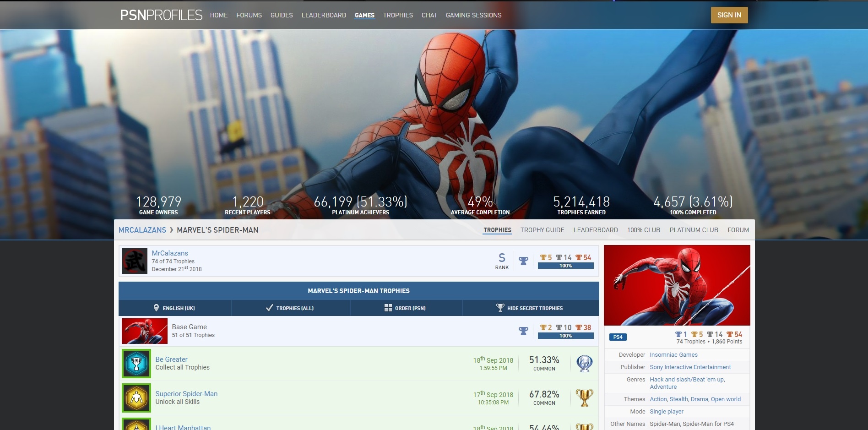The image size is (868, 430).
Task: Click the Sony Interactive Entertainment publisher link
Action: click(x=690, y=367)
